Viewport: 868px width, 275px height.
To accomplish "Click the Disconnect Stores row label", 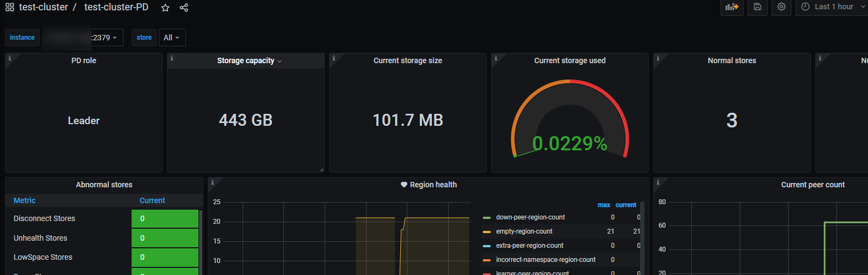I will (45, 218).
